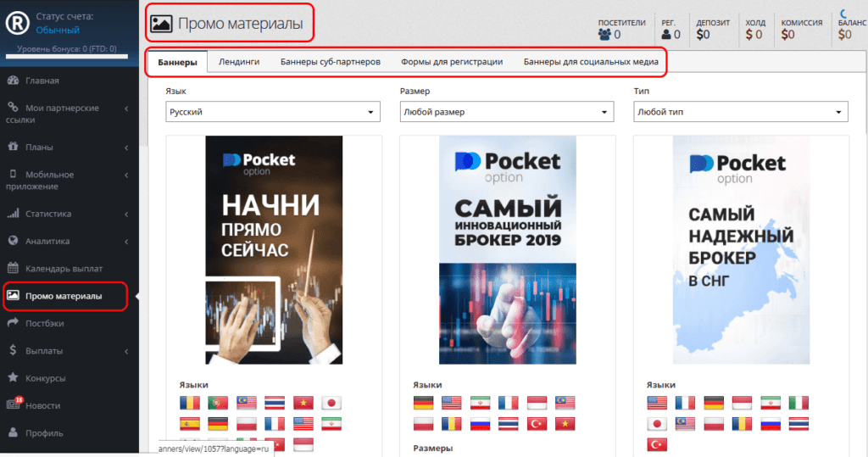Image resolution: width=868 pixels, height=457 pixels.
Task: Select Russian flag under Инновационный брокер 2019 banner
Action: click(x=480, y=424)
